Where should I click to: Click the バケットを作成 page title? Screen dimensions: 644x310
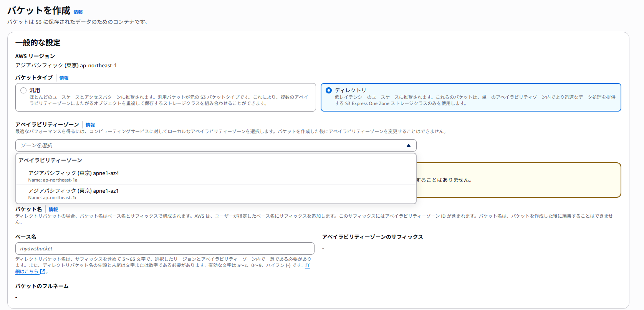[x=39, y=10]
